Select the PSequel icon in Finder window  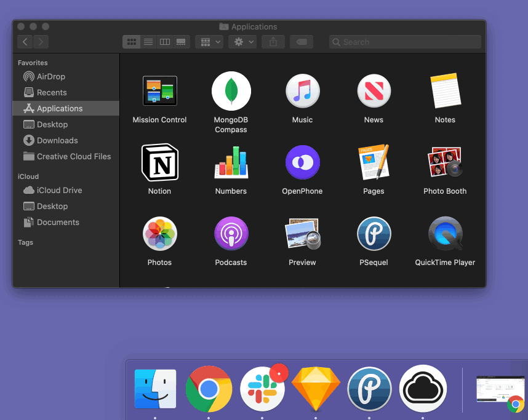pos(374,234)
